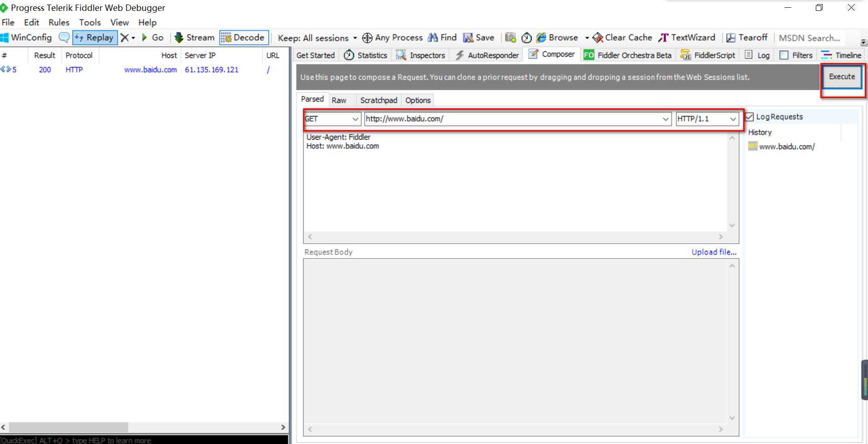Switch to the Get Started tab

click(x=315, y=55)
